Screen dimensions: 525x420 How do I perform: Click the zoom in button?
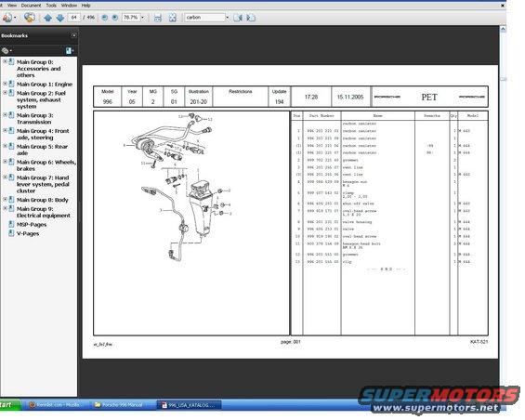tap(115, 18)
